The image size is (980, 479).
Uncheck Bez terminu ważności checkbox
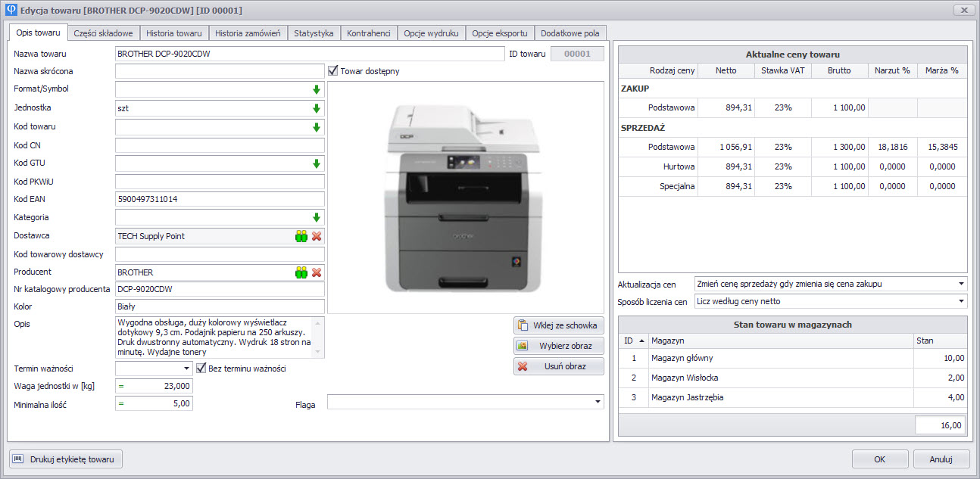coord(201,369)
